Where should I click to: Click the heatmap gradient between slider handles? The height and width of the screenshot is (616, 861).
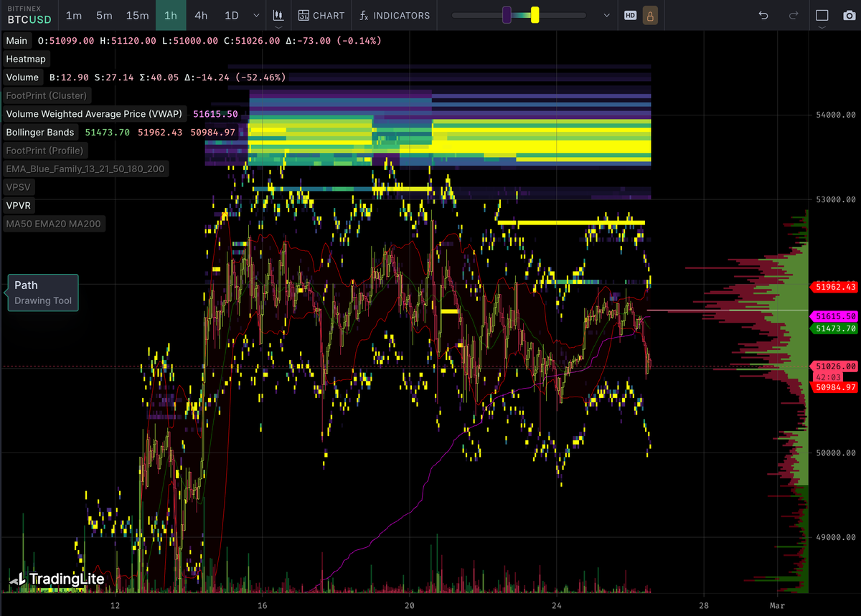coord(521,15)
